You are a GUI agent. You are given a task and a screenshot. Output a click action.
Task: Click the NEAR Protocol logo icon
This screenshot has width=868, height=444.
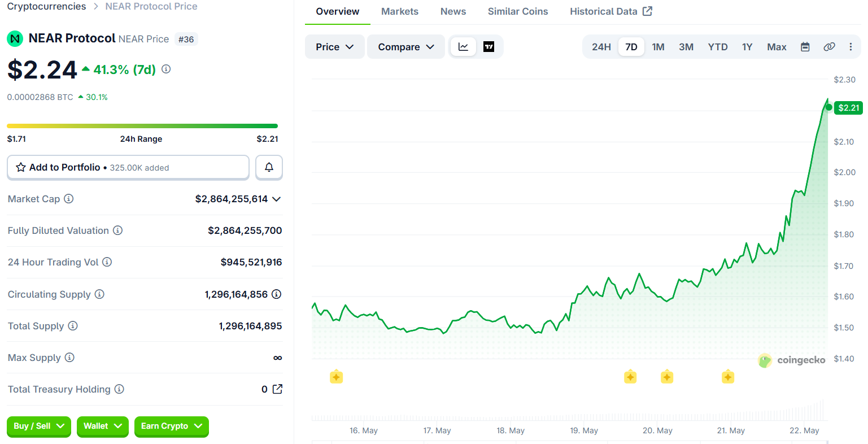tap(15, 39)
